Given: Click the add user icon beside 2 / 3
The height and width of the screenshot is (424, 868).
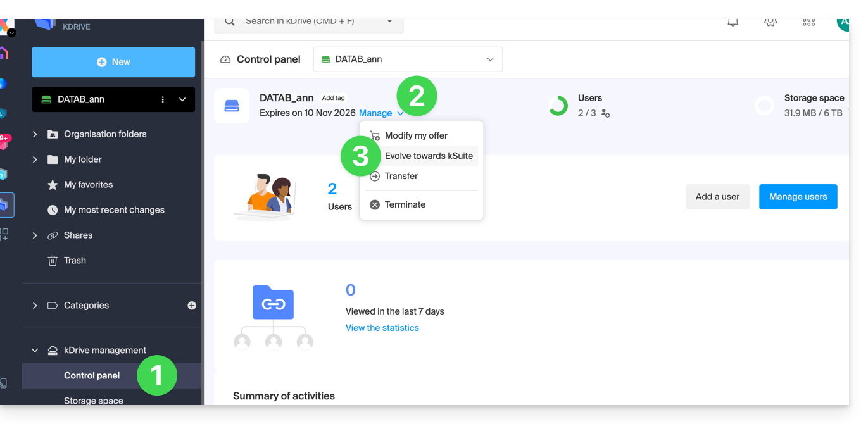Looking at the screenshot, I should pos(605,113).
